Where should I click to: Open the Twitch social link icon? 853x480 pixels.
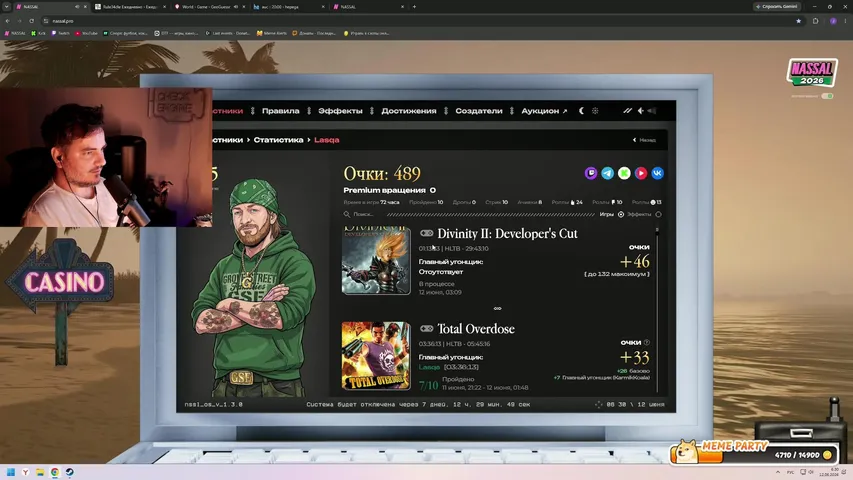tap(591, 173)
